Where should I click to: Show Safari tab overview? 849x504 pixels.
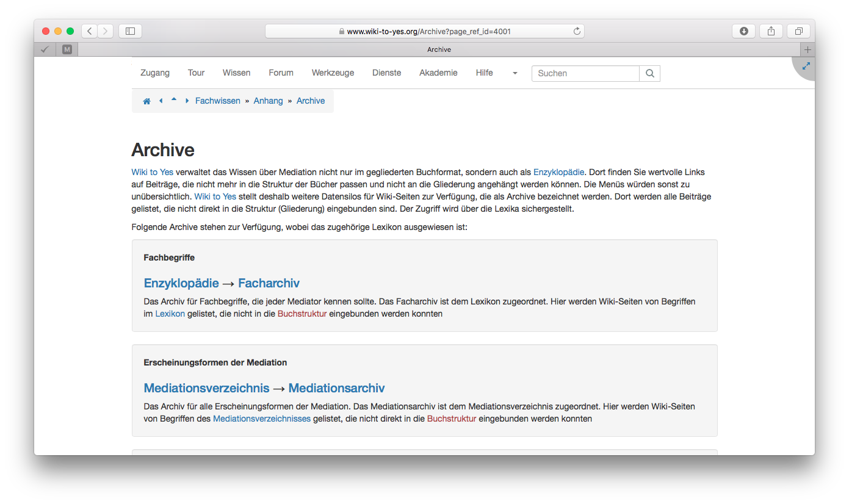(x=798, y=31)
